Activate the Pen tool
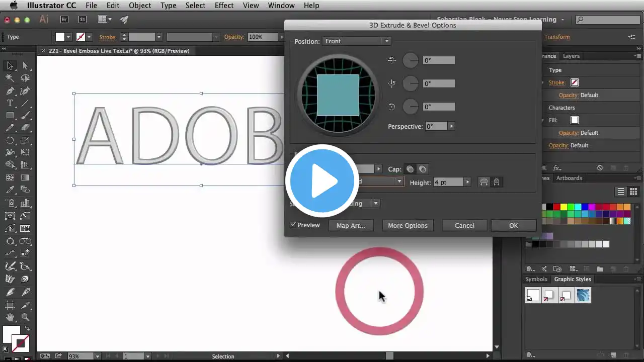The width and height of the screenshot is (644, 362). 10,91
